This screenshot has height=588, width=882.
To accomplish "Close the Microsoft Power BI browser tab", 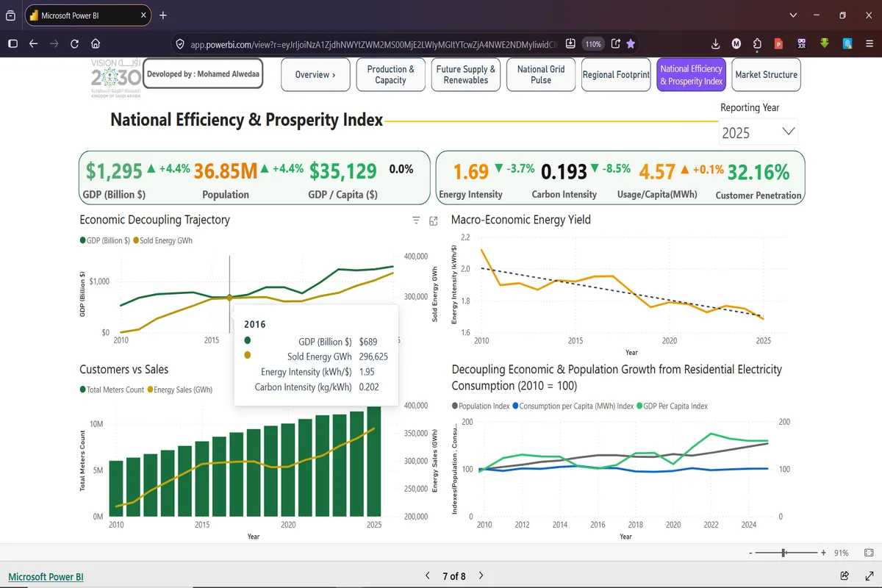I will click(143, 15).
